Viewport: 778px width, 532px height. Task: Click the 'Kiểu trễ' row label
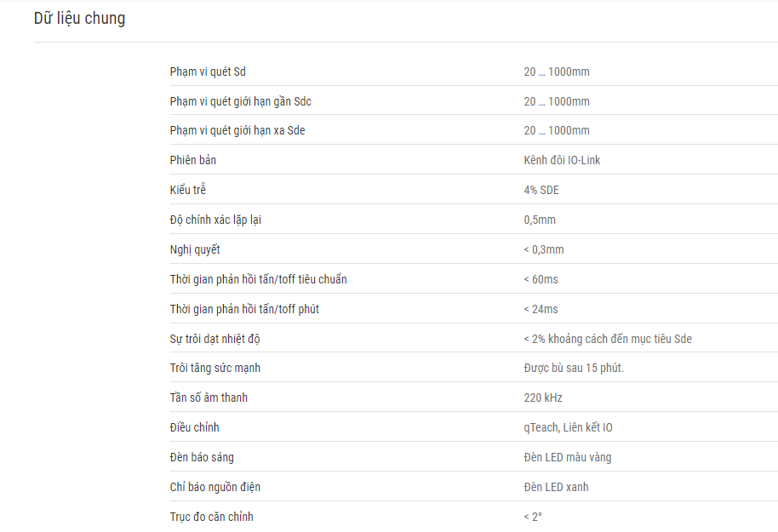click(x=187, y=190)
